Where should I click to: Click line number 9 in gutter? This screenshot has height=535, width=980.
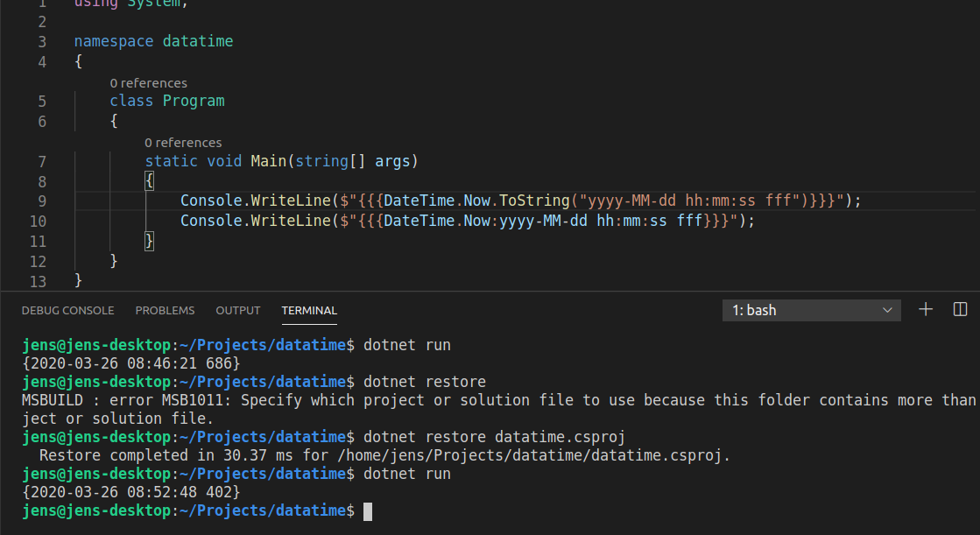42,201
